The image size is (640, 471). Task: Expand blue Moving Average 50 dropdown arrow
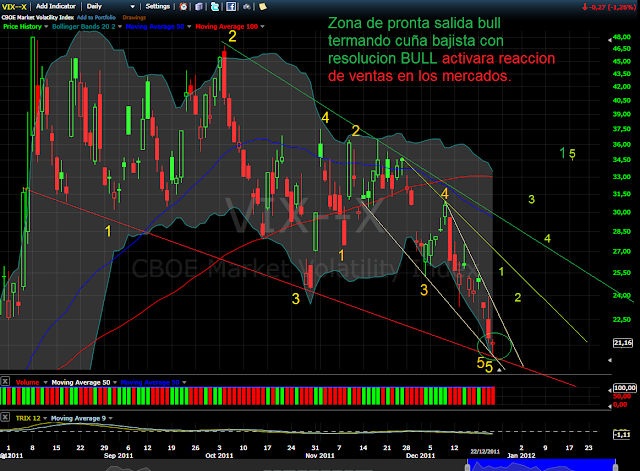pyautogui.click(x=189, y=27)
